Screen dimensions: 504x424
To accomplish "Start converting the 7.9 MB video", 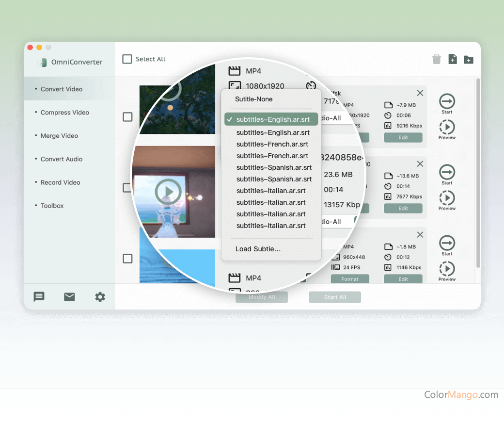I will point(447,104).
